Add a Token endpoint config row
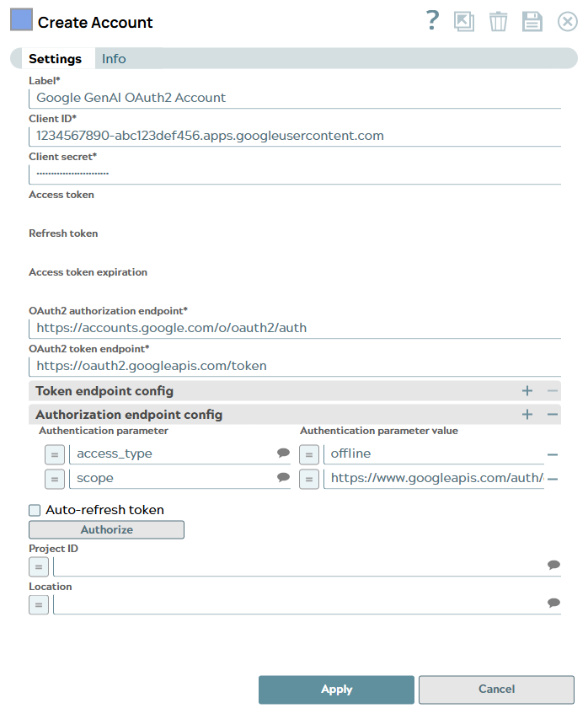 528,390
